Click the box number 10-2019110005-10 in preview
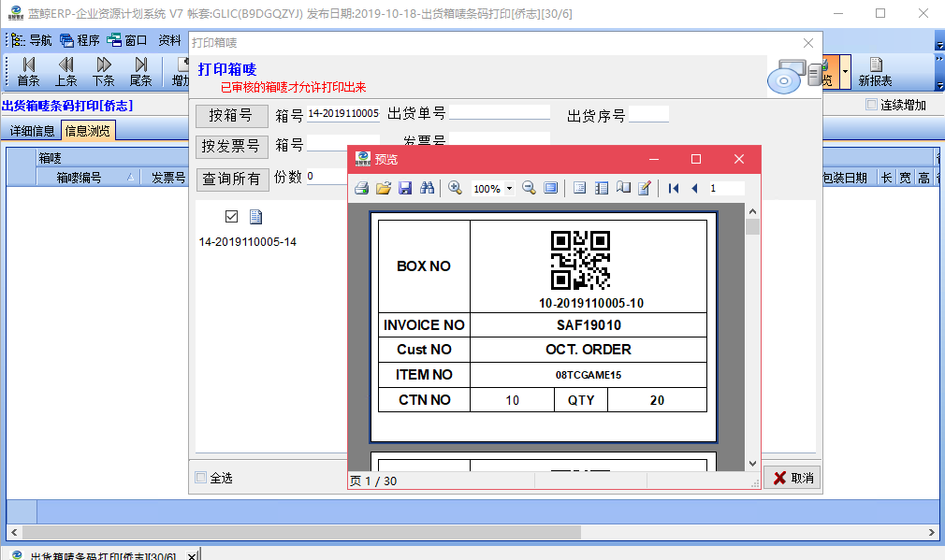The height and width of the screenshot is (560, 945). (591, 303)
